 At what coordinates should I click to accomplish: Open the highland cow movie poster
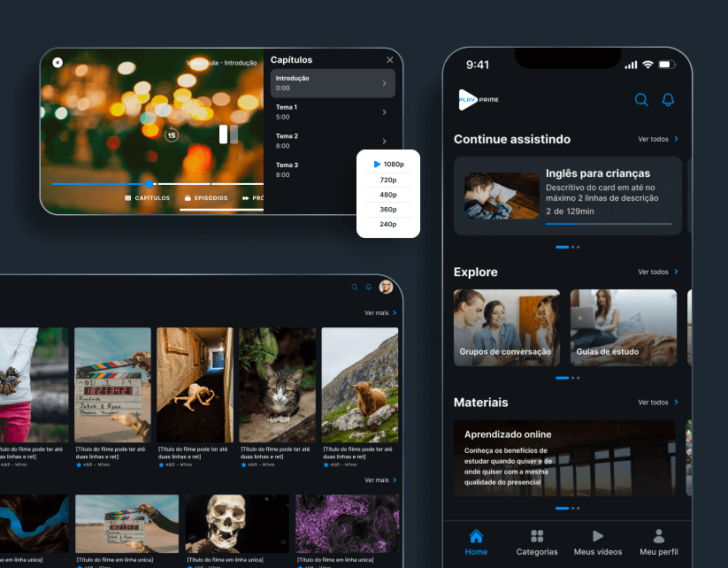[360, 385]
